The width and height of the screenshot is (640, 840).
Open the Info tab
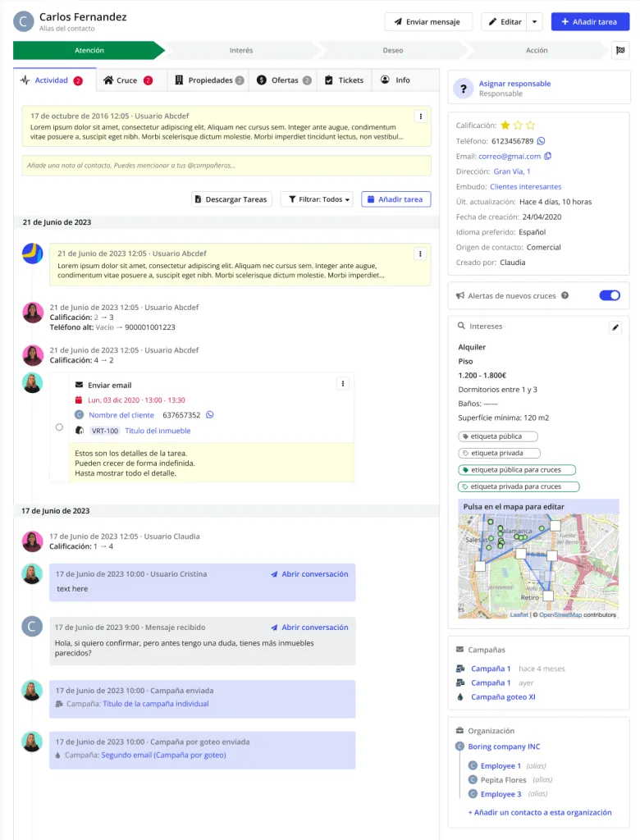pyautogui.click(x=395, y=80)
